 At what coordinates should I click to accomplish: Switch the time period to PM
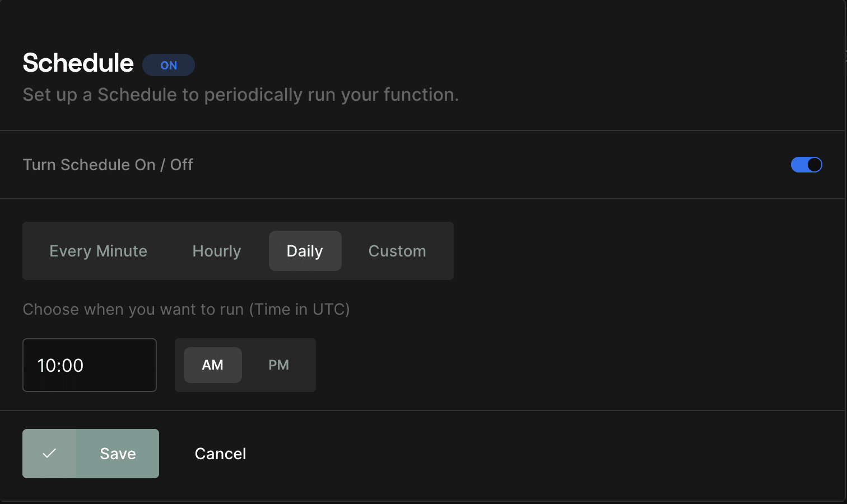278,365
